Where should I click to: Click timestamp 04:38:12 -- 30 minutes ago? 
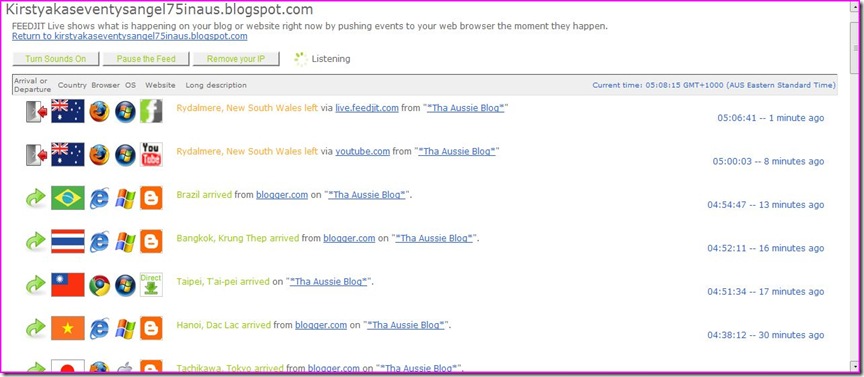point(766,335)
